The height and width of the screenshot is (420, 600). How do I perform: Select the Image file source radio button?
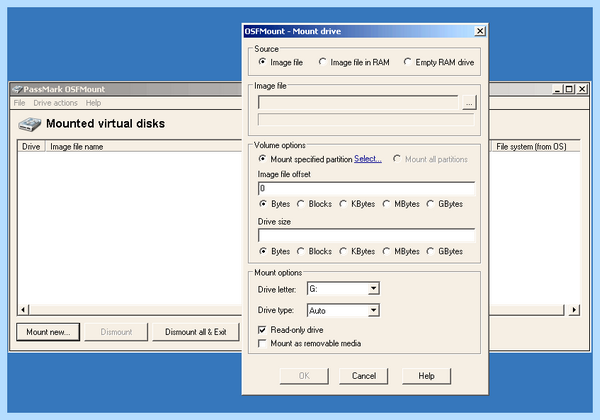click(262, 62)
